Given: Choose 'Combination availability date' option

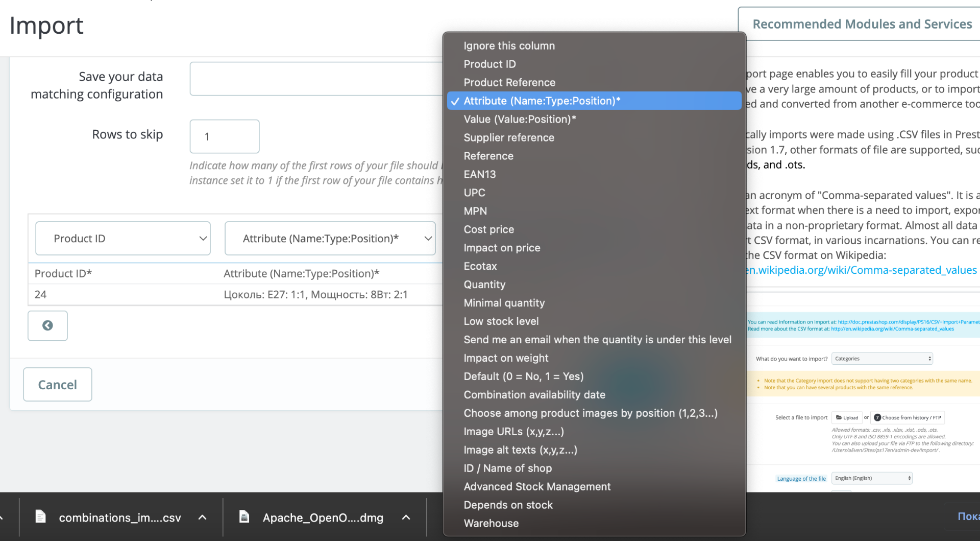Looking at the screenshot, I should tap(594, 395).
